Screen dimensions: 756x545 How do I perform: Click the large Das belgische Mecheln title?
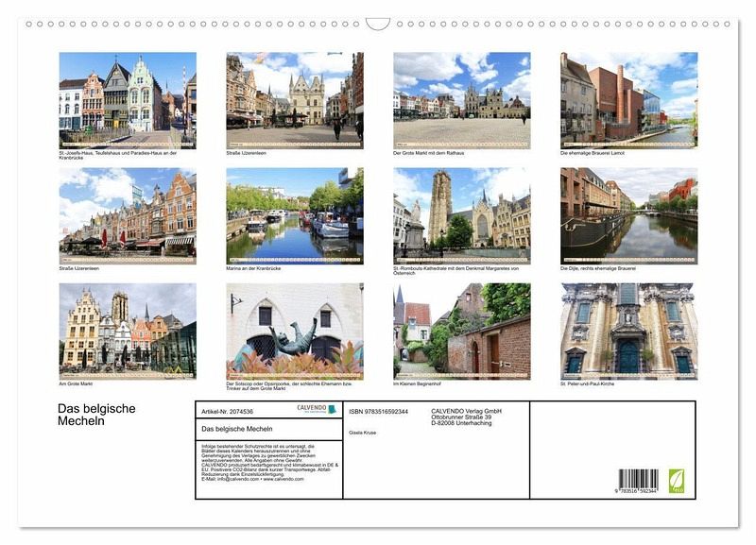tap(96, 415)
